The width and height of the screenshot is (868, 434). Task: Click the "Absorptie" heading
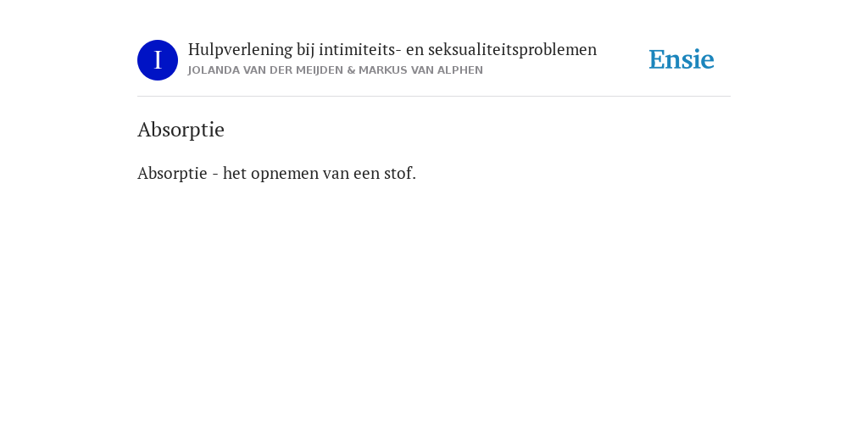click(181, 130)
